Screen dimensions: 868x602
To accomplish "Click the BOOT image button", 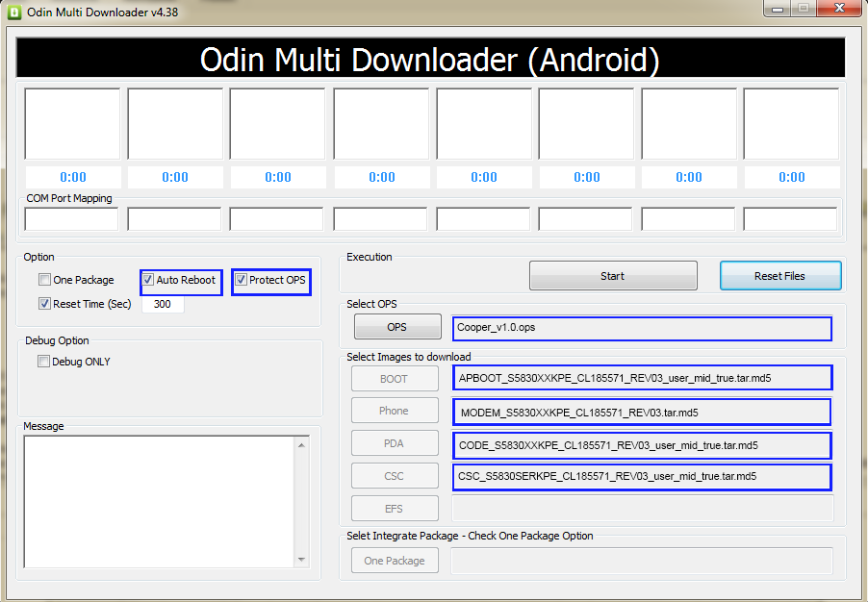I will (395, 379).
